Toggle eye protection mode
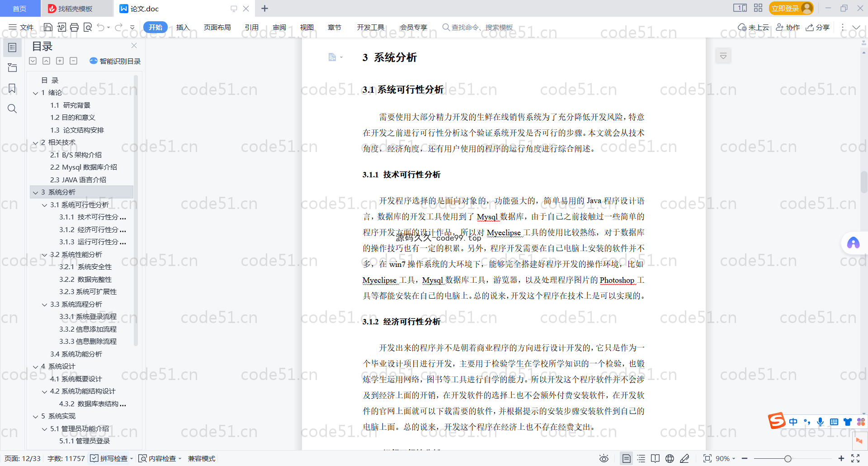 [604, 458]
